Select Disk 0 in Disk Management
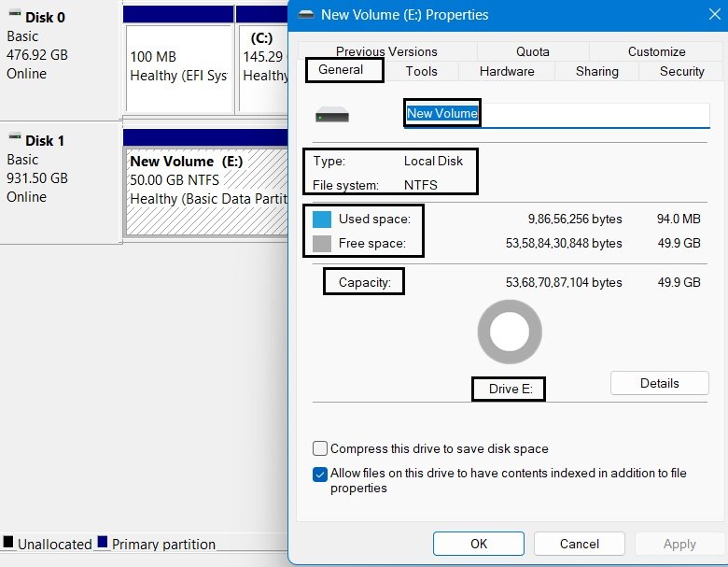728x567 pixels. tap(60, 61)
